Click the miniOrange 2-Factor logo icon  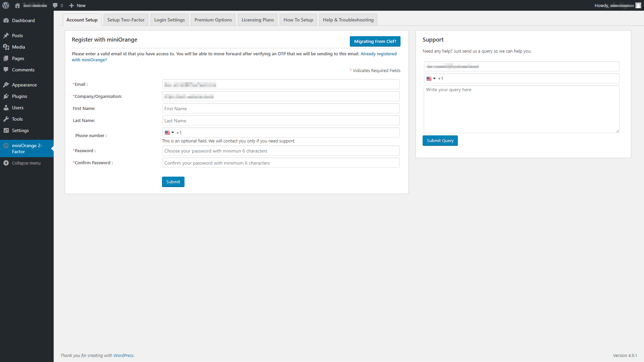(x=6, y=145)
